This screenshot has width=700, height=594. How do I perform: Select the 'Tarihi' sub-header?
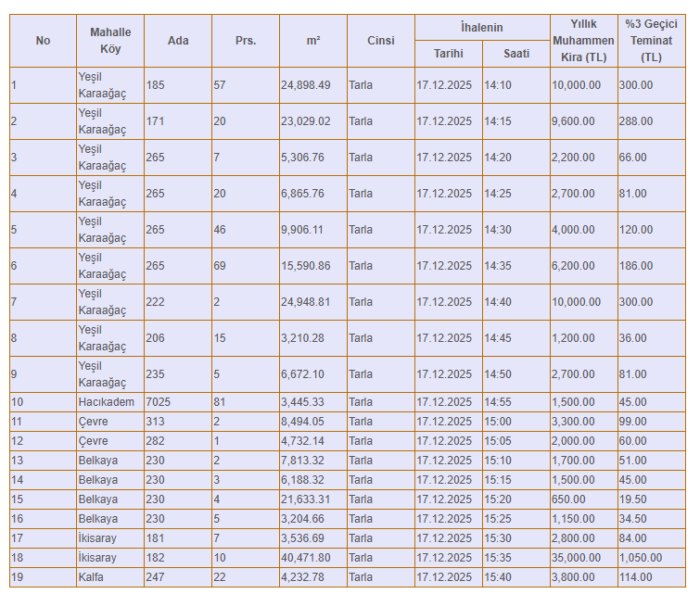click(x=449, y=54)
